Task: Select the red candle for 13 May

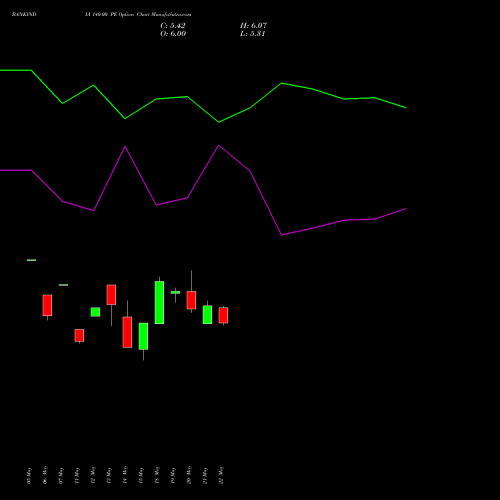Action: [x=111, y=295]
